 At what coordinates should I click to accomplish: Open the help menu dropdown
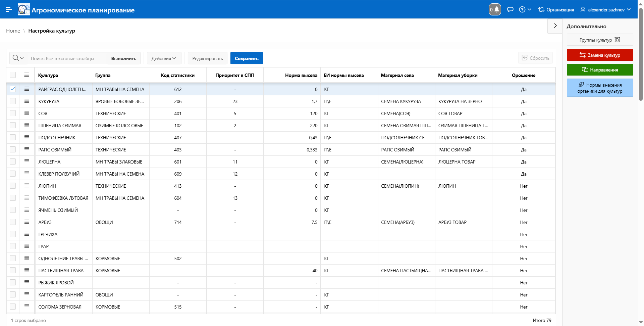(525, 10)
